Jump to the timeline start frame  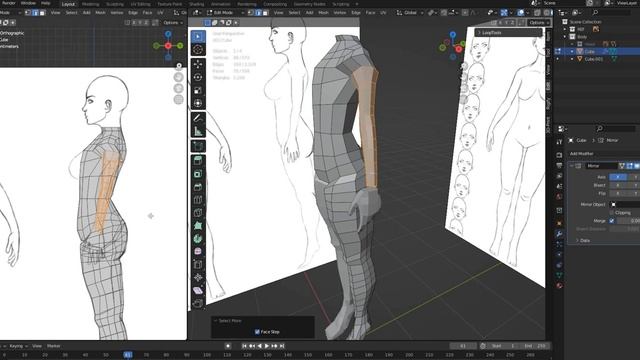pos(244,346)
